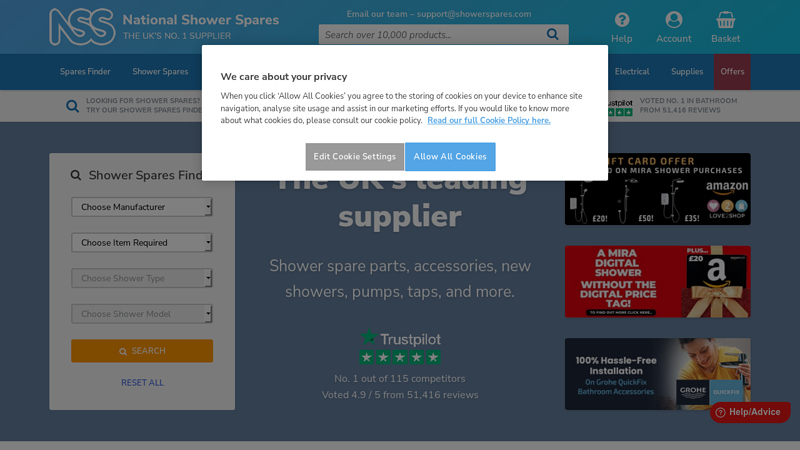The height and width of the screenshot is (450, 800).
Task: Expand Choose Shower Type dropdown
Action: click(x=142, y=279)
